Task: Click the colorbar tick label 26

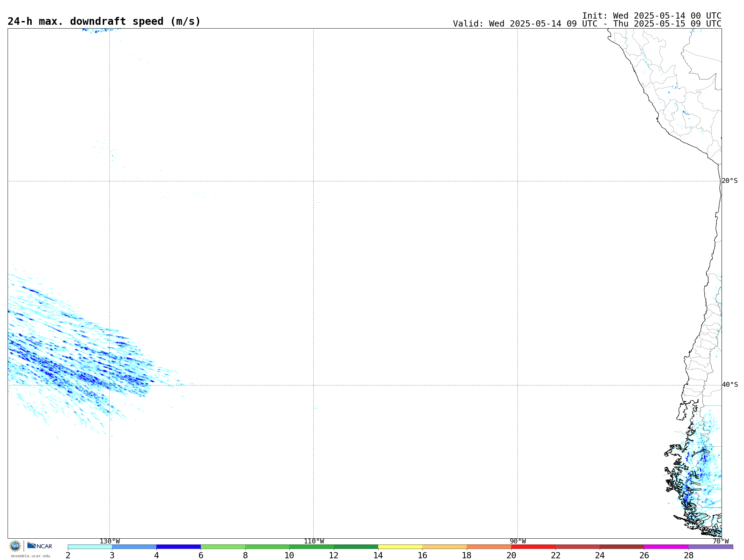Action: (x=644, y=556)
